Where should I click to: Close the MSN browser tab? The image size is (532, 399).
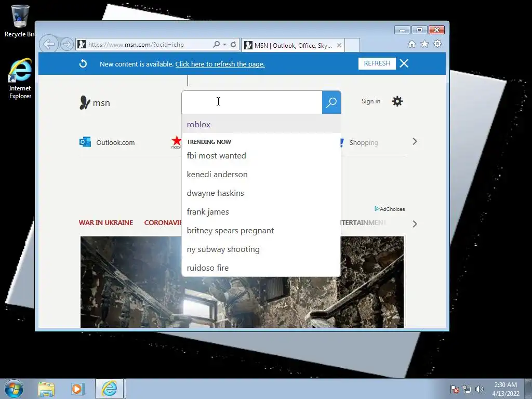click(339, 46)
